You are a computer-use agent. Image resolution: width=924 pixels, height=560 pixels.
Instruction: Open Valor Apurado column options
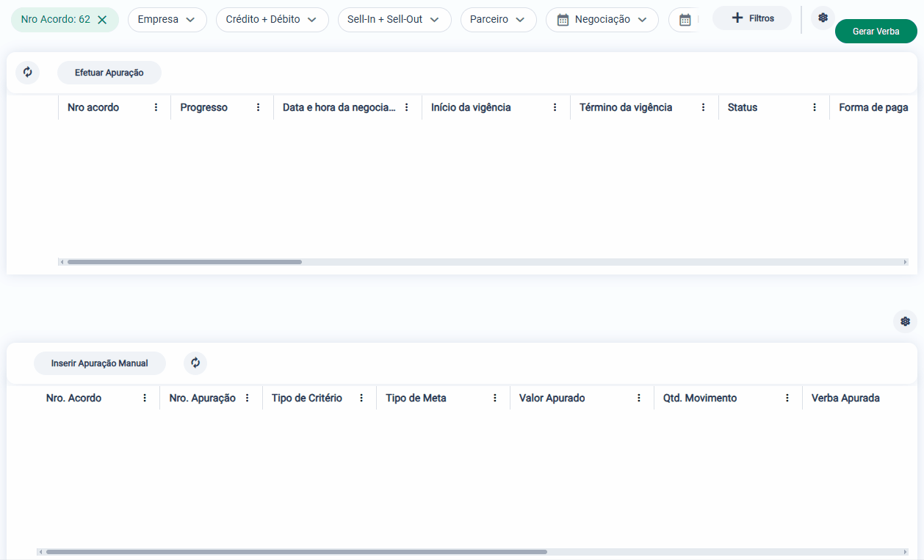[x=638, y=398]
